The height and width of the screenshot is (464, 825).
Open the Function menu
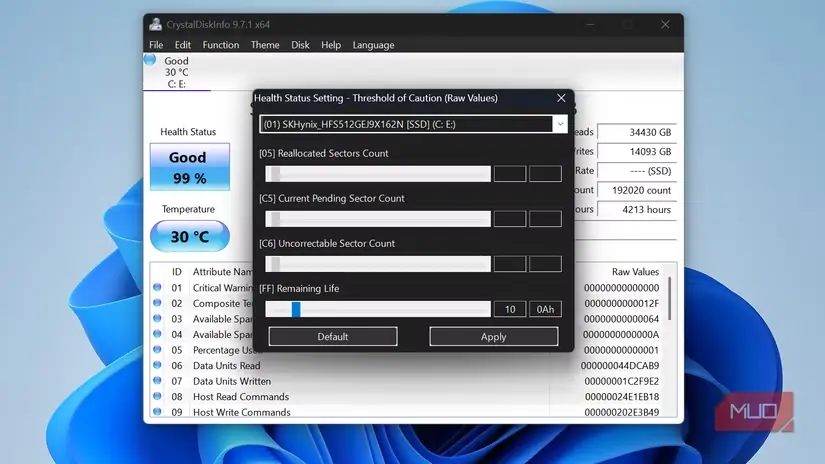220,45
